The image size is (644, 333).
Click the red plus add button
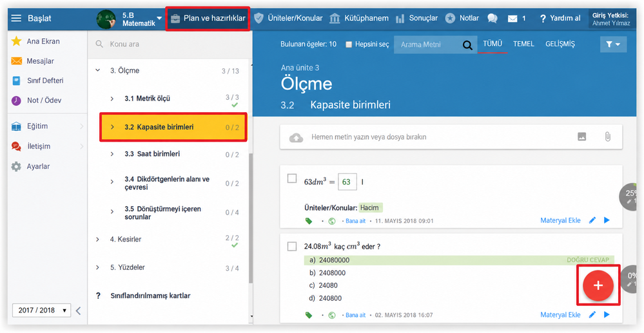coord(598,286)
